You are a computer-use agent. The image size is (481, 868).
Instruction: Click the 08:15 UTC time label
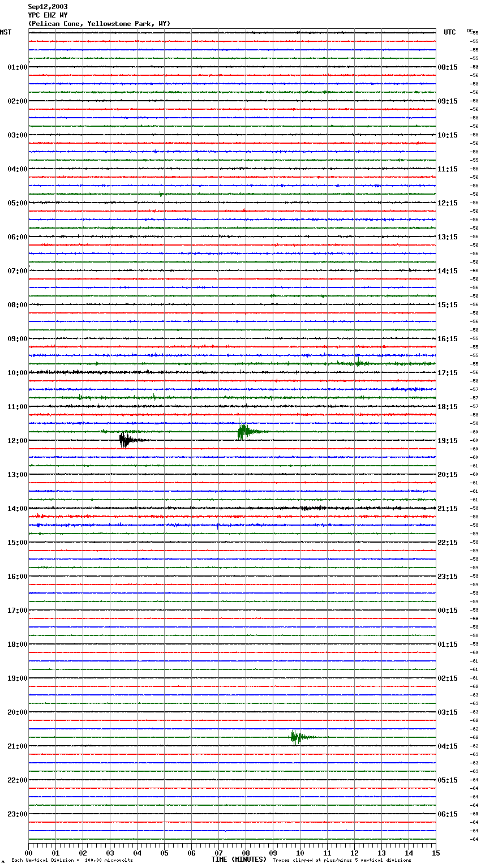[x=448, y=67]
